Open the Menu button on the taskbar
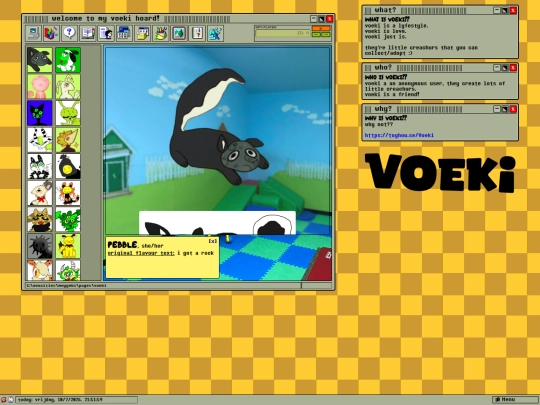540x405 pixels. (515, 399)
